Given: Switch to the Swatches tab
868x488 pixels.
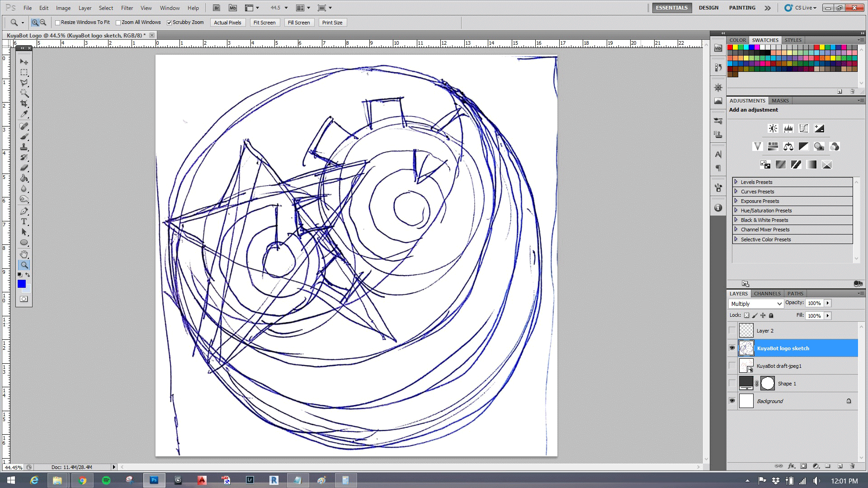Looking at the screenshot, I should pos(765,39).
